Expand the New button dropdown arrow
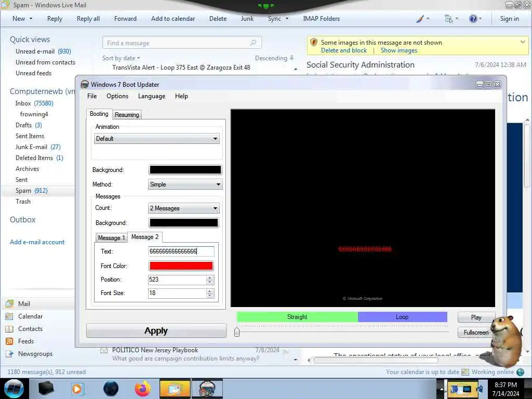The height and width of the screenshot is (399, 532). click(x=31, y=19)
